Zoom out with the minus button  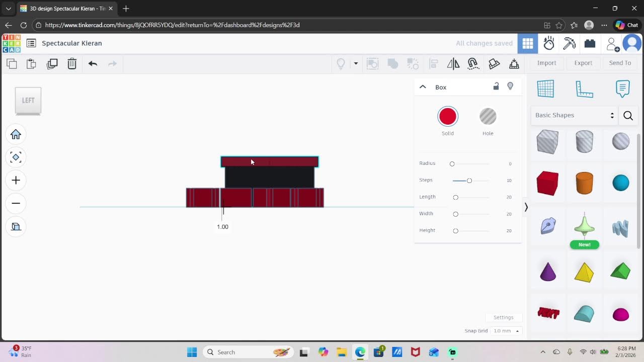pos(16,203)
